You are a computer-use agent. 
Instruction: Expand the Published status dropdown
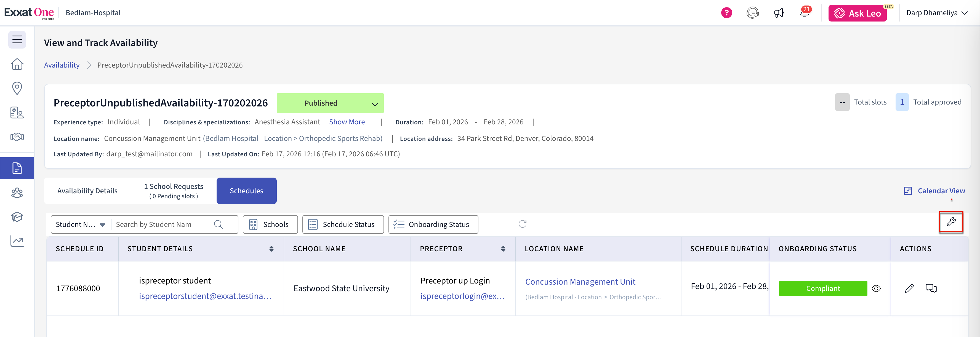coord(375,104)
